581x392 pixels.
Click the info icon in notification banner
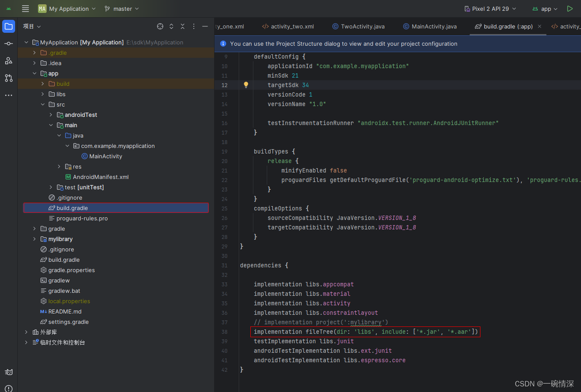[223, 44]
